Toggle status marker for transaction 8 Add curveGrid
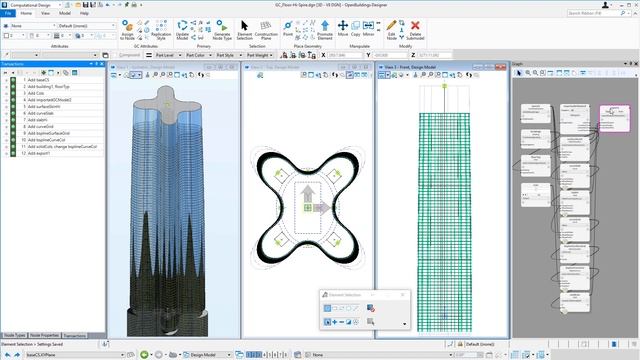Image resolution: width=640 pixels, height=360 pixels. [13, 127]
